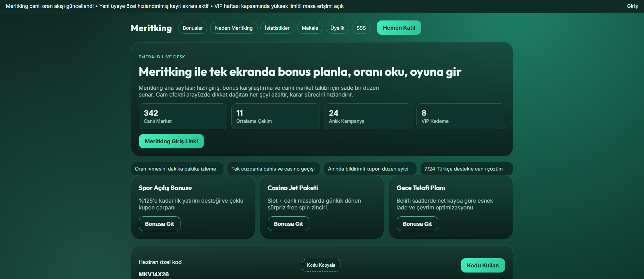644x279 pixels.
Task: Click the 'Haziran özel kod' label
Action: [x=160, y=262]
